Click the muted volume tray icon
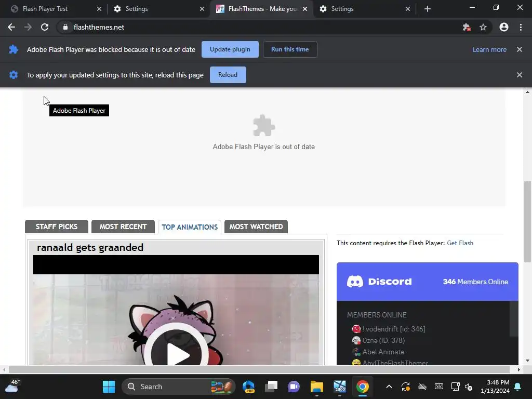The width and height of the screenshot is (532, 399). click(469, 387)
